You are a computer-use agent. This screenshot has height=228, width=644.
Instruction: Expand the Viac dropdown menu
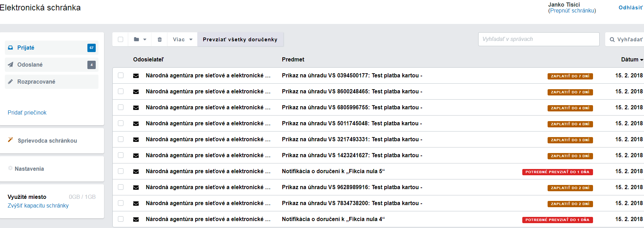tap(182, 39)
